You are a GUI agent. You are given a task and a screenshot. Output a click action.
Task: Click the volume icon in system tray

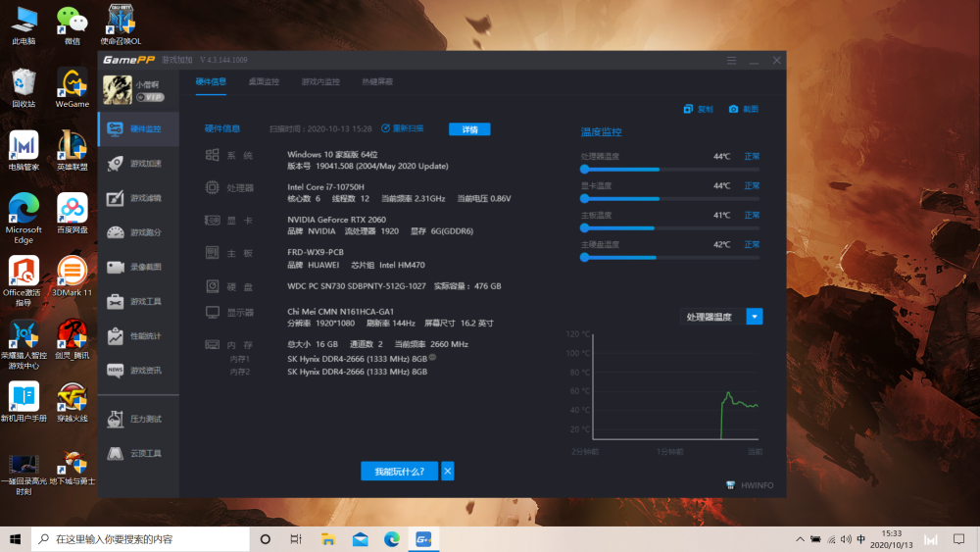846,539
